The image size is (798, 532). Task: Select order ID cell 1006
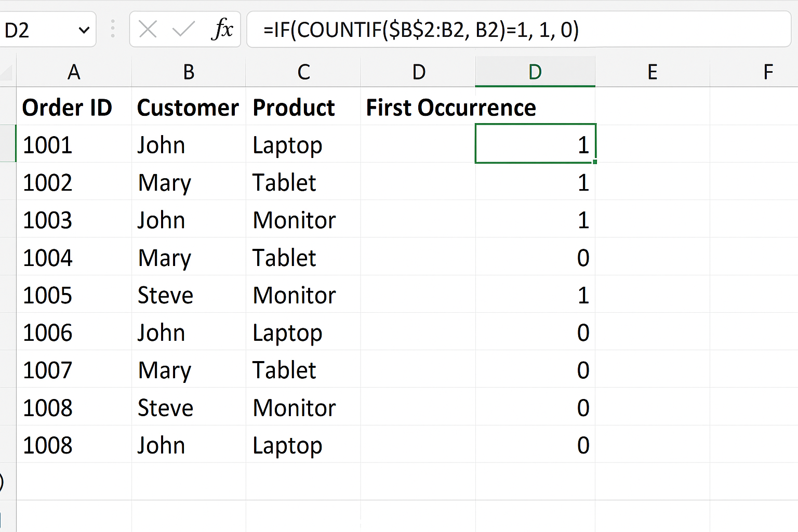click(x=74, y=331)
